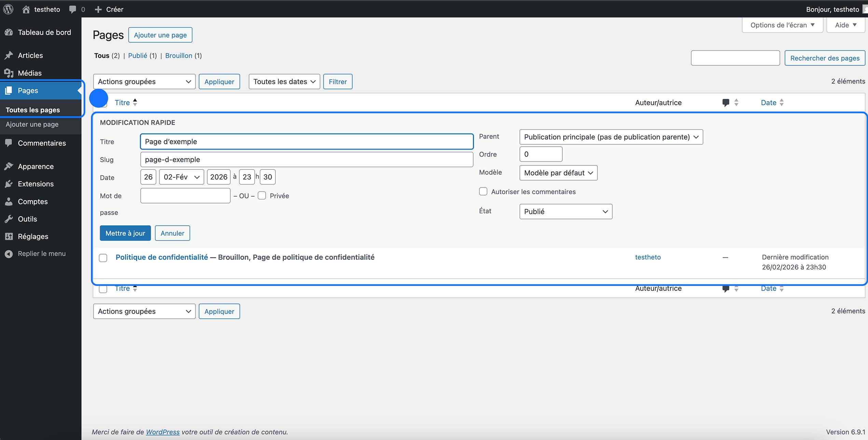Expand Options de l'écran panel

782,25
